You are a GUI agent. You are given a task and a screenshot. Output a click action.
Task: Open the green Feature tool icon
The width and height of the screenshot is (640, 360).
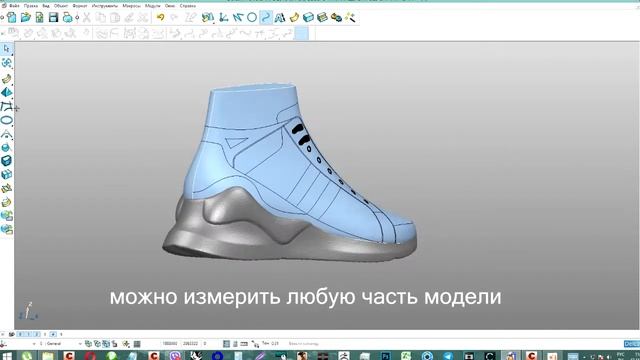(322, 17)
